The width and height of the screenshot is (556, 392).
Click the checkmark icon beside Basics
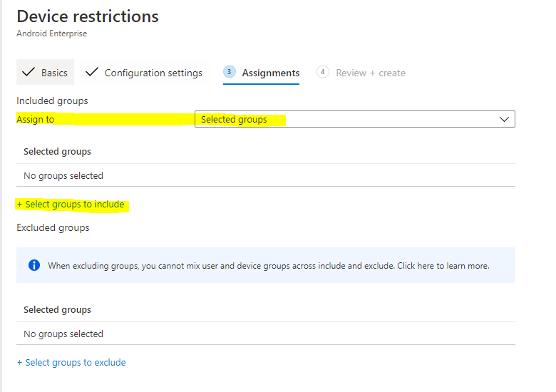point(29,73)
